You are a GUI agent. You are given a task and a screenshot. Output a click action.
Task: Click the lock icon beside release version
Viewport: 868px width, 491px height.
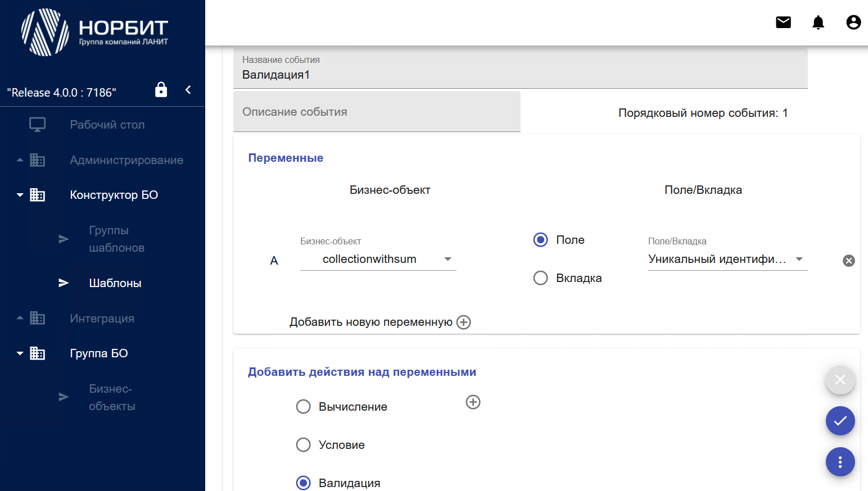(x=161, y=89)
